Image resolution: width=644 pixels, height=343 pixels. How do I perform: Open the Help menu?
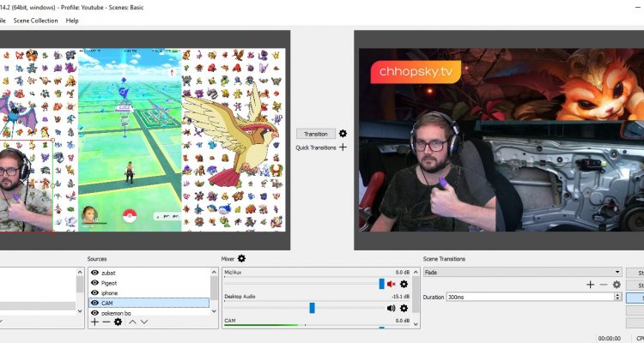point(72,21)
